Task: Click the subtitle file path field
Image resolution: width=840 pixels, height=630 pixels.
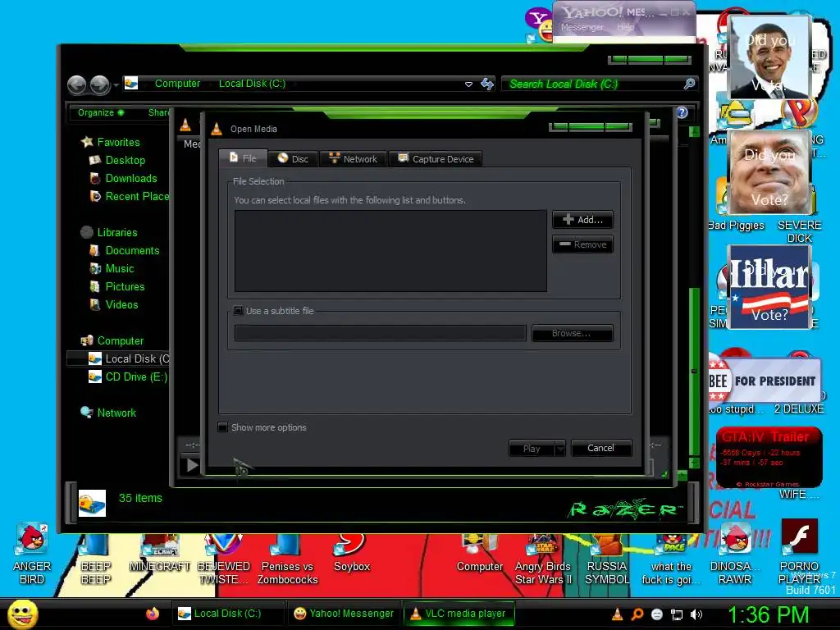Action: point(381,333)
